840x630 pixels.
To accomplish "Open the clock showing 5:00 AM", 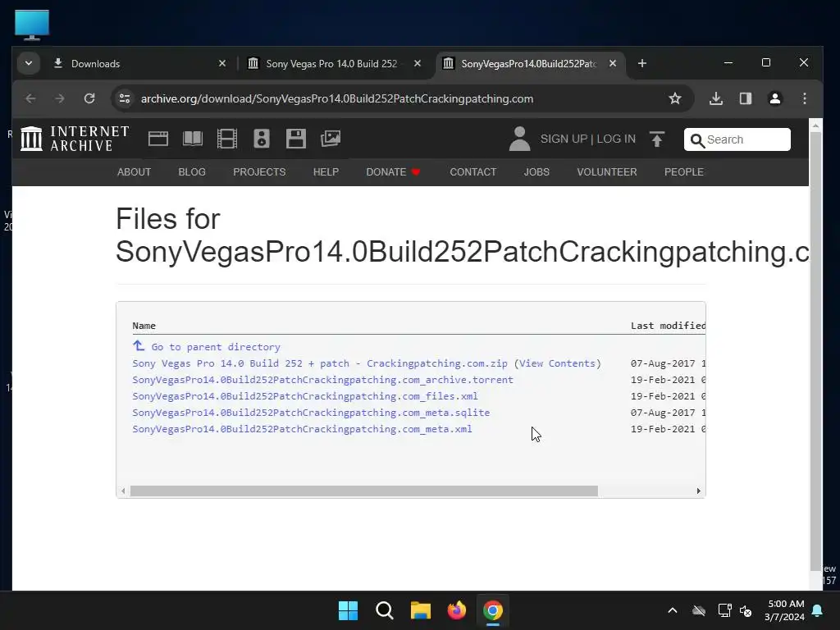I will 784,610.
